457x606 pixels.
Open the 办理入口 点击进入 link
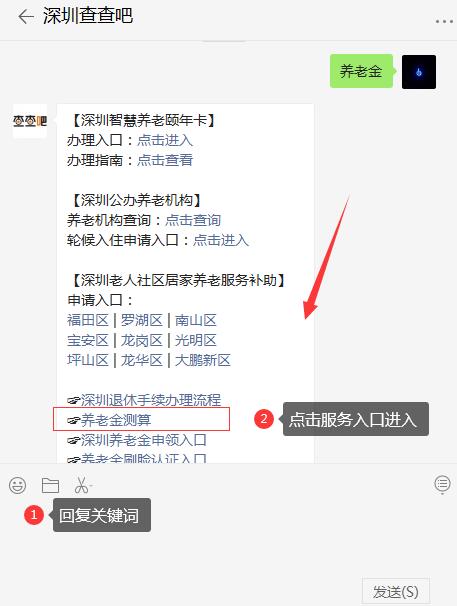tap(165, 140)
